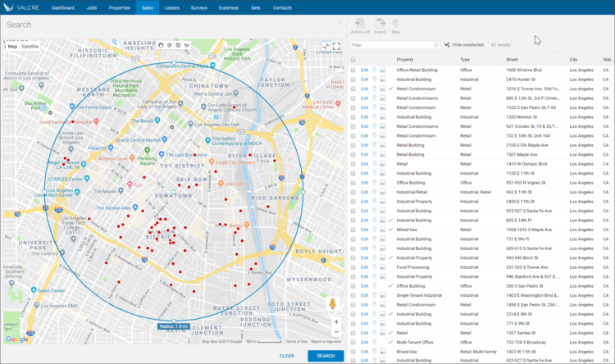Select the hand pan map tool
The image size is (615, 364).
tap(161, 45)
